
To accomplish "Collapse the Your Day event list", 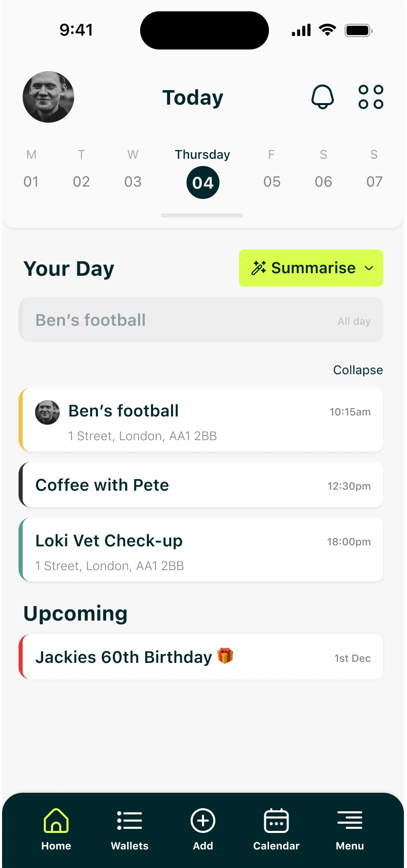I will 358,370.
